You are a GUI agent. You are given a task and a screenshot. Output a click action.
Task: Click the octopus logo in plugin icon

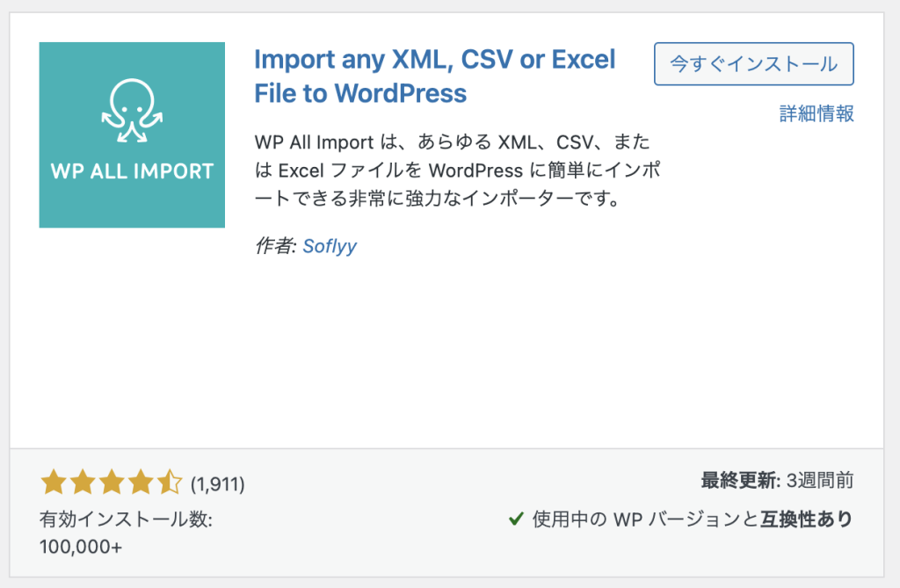(x=132, y=111)
